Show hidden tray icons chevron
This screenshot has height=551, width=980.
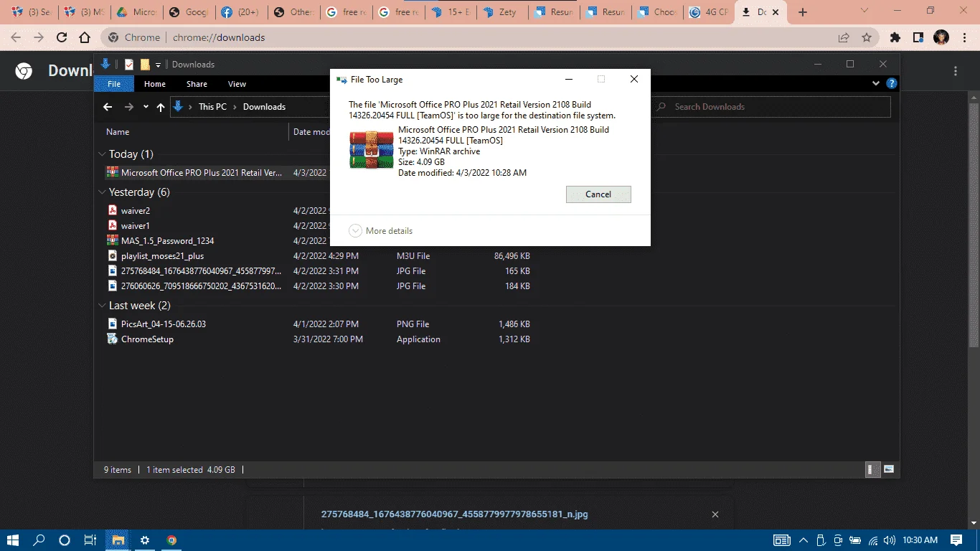(x=803, y=540)
